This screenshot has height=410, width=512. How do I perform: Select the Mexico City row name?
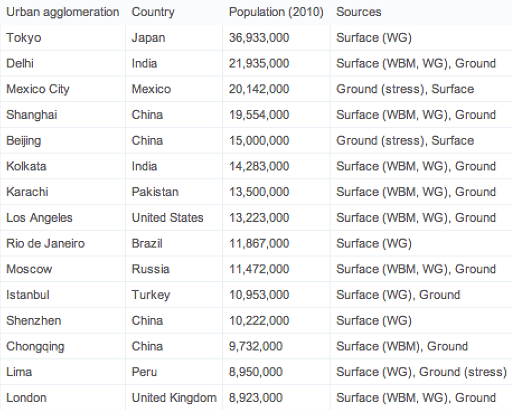38,89
